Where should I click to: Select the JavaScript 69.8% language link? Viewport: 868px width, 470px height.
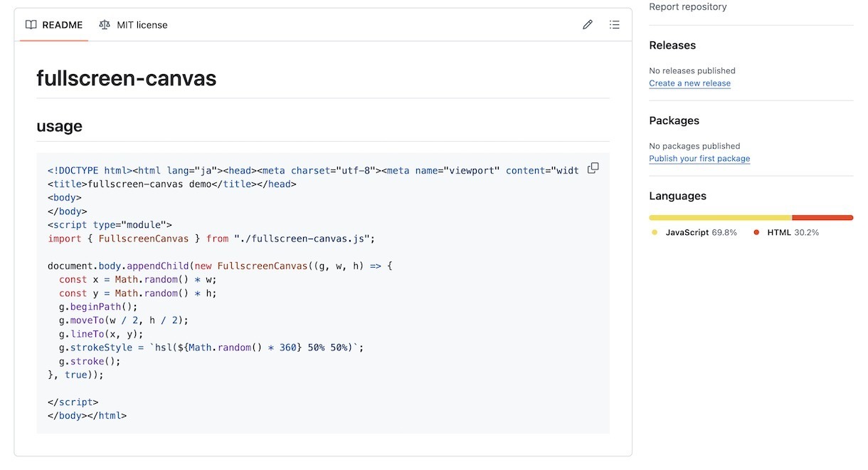tap(700, 233)
